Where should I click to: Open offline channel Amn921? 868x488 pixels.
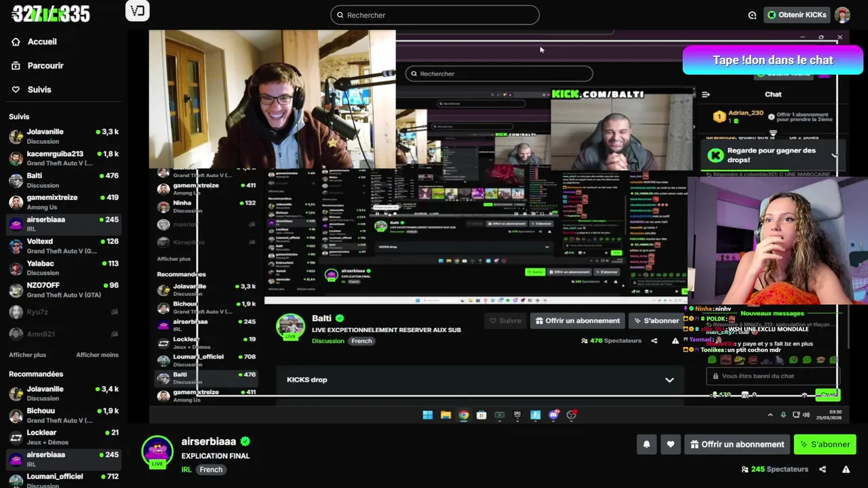(64, 333)
